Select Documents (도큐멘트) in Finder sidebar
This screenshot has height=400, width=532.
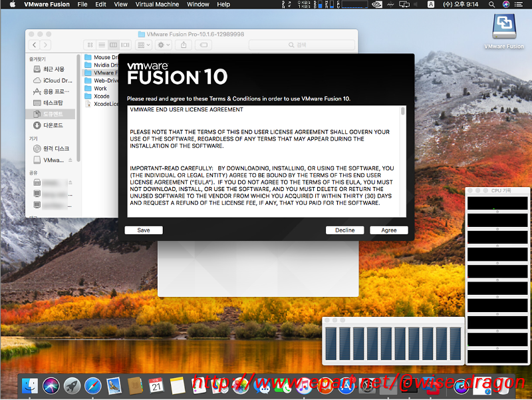point(51,114)
